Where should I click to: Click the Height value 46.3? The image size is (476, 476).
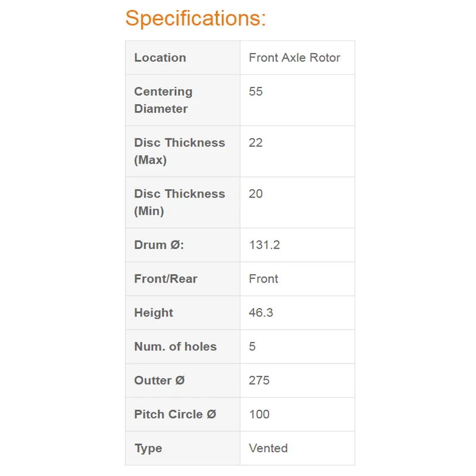click(261, 313)
